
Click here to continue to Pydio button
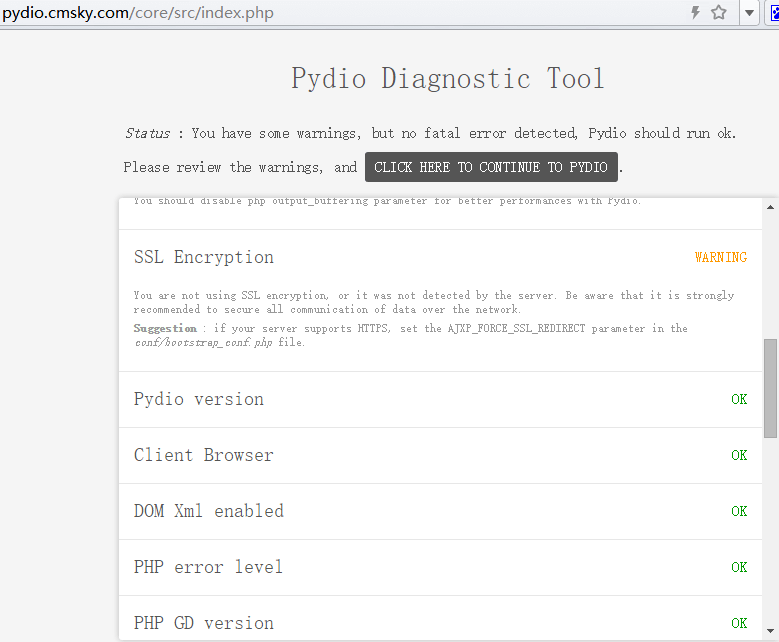coord(491,167)
